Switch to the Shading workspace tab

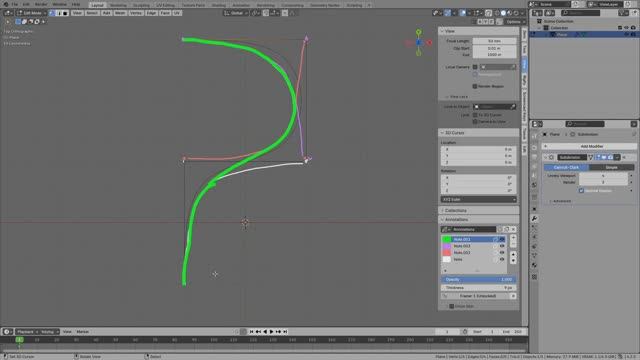pyautogui.click(x=218, y=5)
